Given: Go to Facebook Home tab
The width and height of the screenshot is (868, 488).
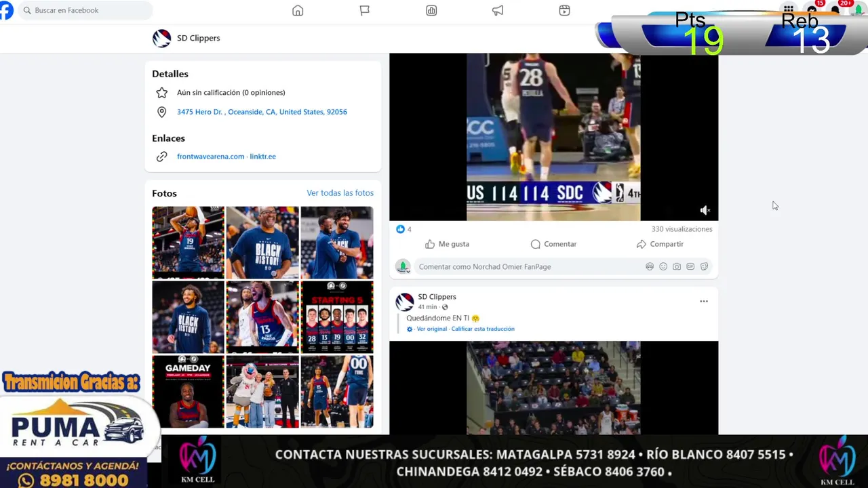Looking at the screenshot, I should point(298,10).
